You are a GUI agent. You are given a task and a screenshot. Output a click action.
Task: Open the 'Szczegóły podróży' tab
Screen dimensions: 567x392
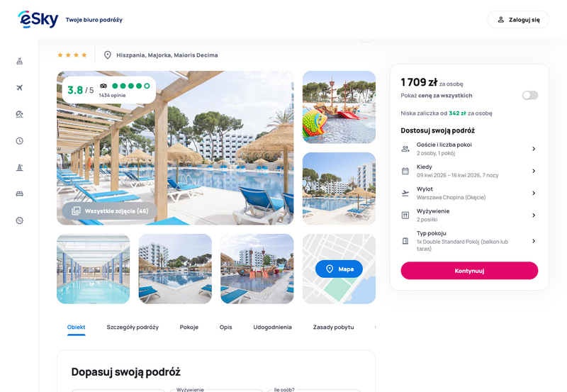133,327
